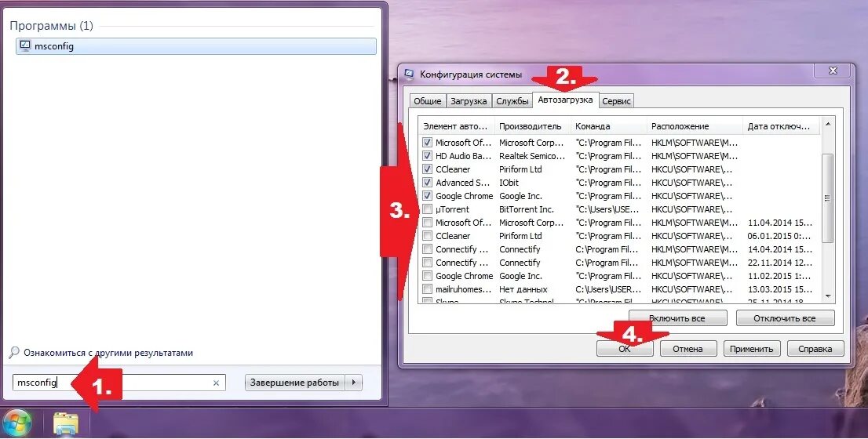The height and width of the screenshot is (439, 868).
Task: Select the Автозагрузка tab
Action: pyautogui.click(x=565, y=100)
